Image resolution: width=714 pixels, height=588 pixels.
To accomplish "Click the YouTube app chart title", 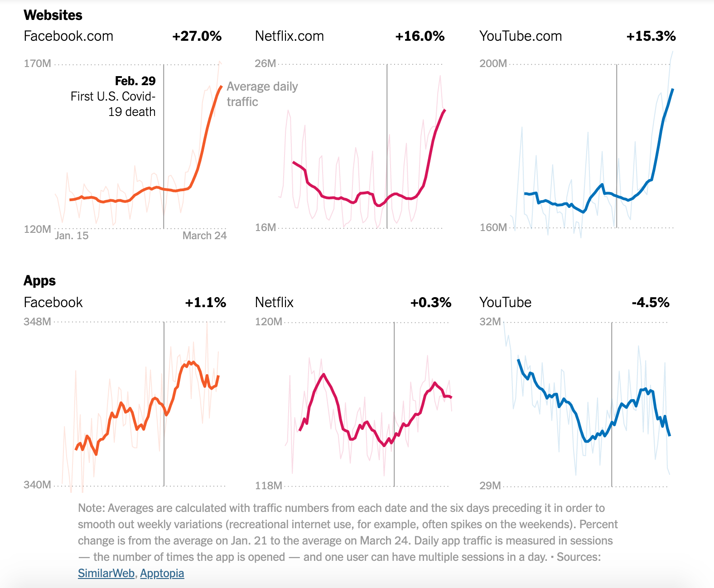I will tap(505, 302).
